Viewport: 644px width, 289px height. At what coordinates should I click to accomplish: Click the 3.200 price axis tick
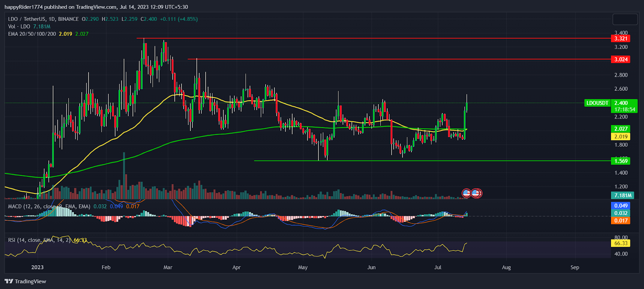point(621,47)
